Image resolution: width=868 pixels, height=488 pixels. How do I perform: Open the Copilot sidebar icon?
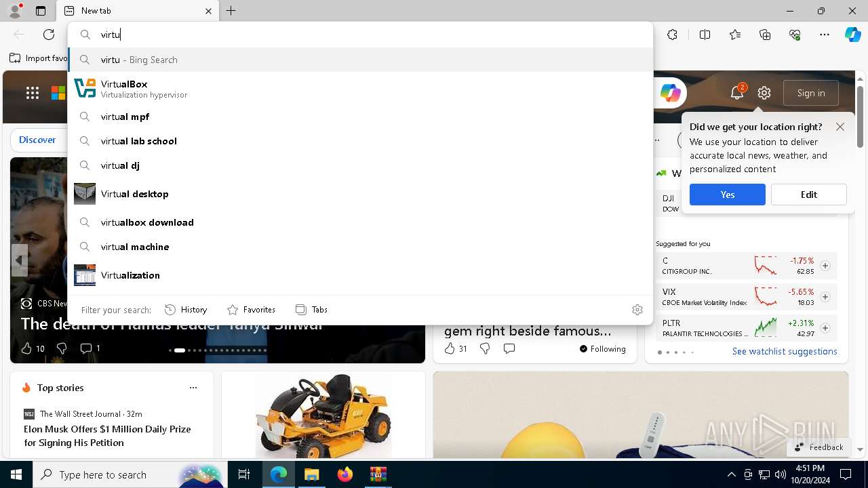(852, 35)
